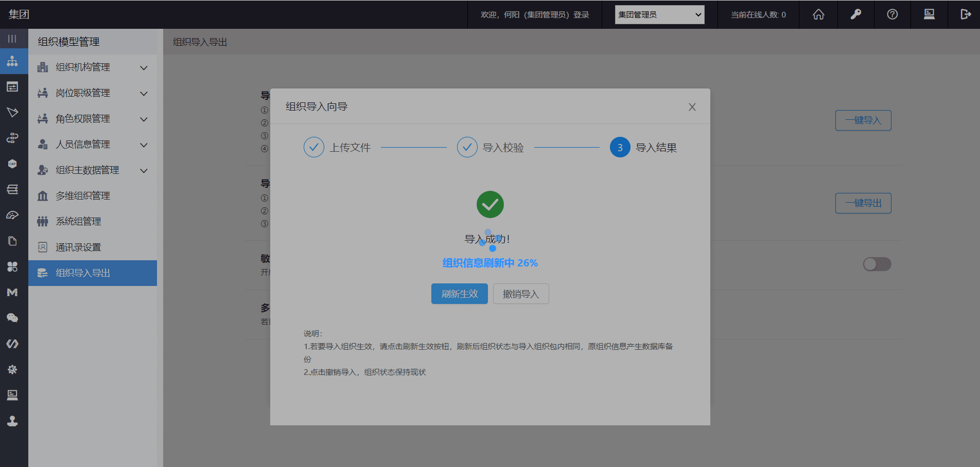Open 人员信息管理 menu item
The height and width of the screenshot is (467, 980).
click(93, 145)
